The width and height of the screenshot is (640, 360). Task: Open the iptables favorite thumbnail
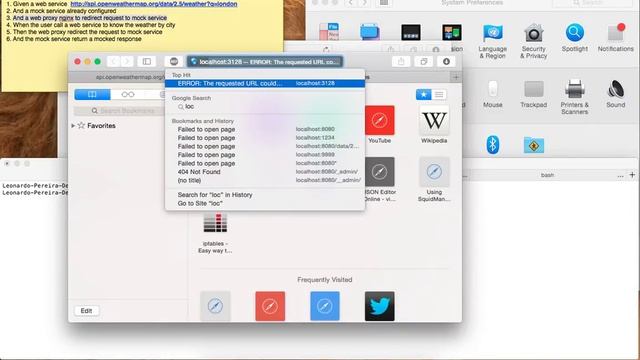pos(215,223)
